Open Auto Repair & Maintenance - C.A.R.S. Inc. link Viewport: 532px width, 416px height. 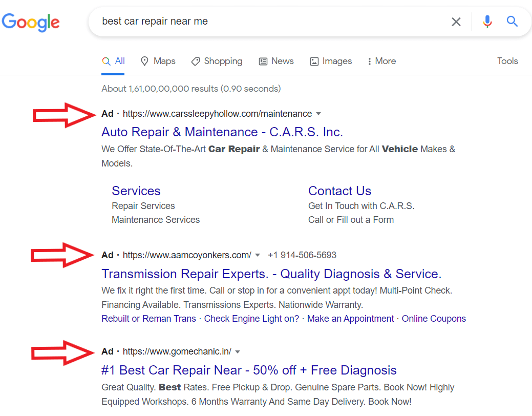click(x=222, y=132)
